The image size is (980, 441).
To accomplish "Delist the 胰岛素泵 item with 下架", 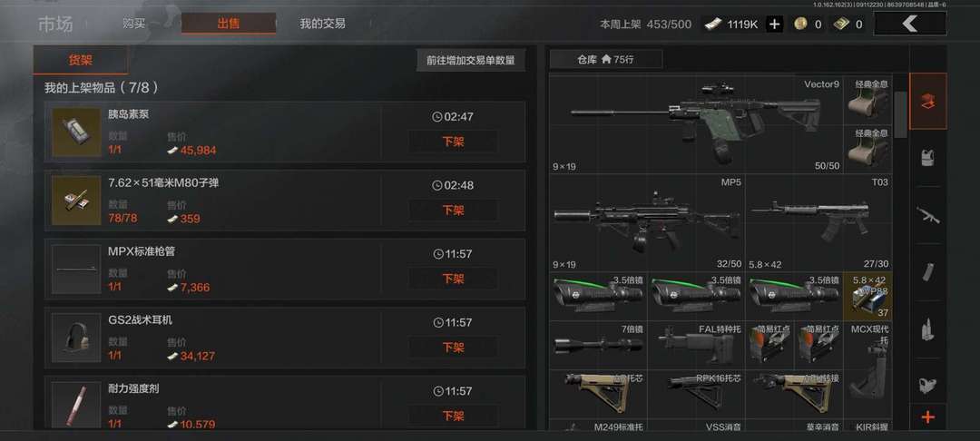I will click(453, 142).
